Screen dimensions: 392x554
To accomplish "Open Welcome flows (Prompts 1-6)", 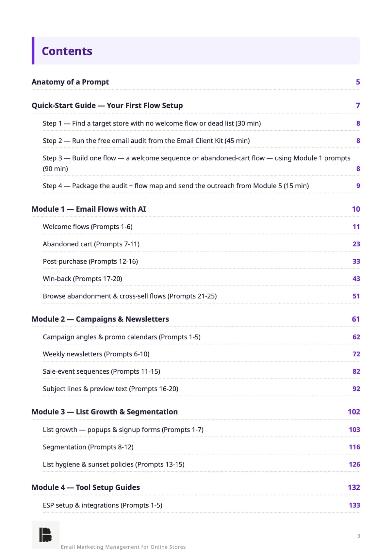I will coord(201,227).
